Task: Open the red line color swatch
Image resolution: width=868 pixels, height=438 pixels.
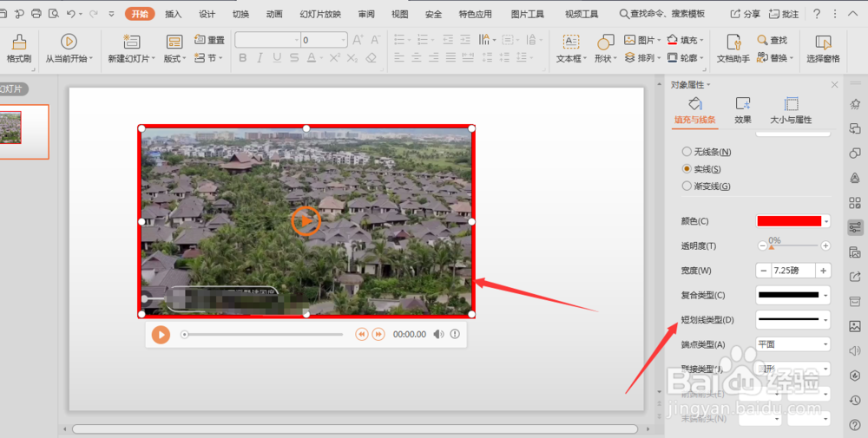Action: coord(792,221)
